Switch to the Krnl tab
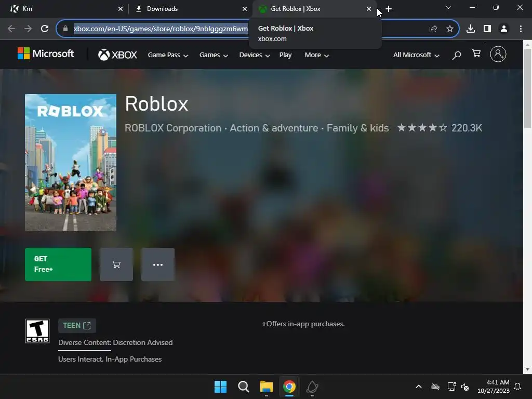 point(64,9)
